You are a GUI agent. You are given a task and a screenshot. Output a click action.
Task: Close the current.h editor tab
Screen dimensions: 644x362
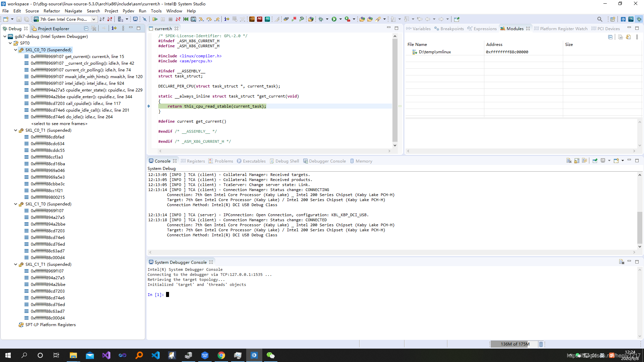(x=176, y=28)
